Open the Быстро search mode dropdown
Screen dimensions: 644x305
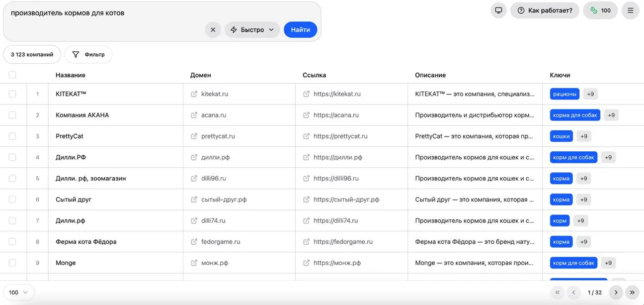point(252,30)
